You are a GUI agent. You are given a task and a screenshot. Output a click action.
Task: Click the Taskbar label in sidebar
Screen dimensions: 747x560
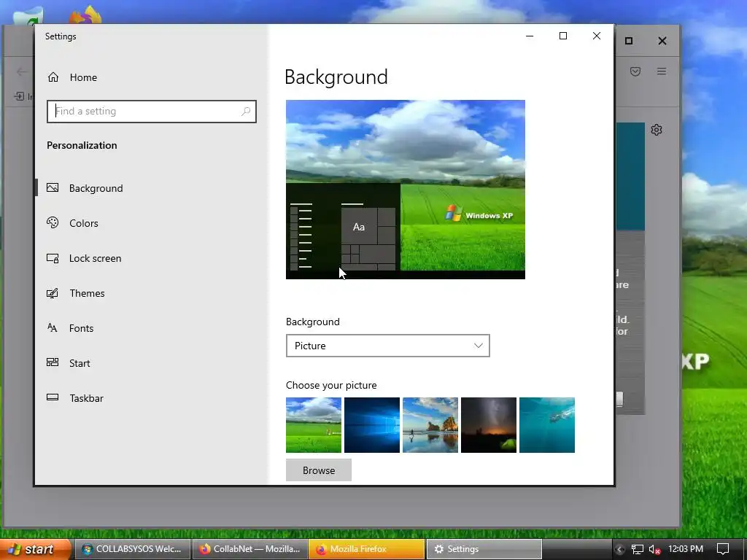(x=86, y=398)
